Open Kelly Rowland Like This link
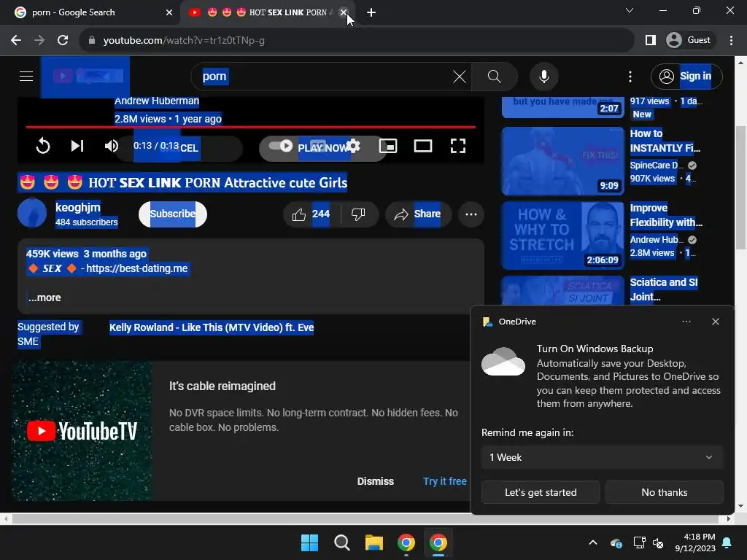The image size is (747, 560). (212, 327)
